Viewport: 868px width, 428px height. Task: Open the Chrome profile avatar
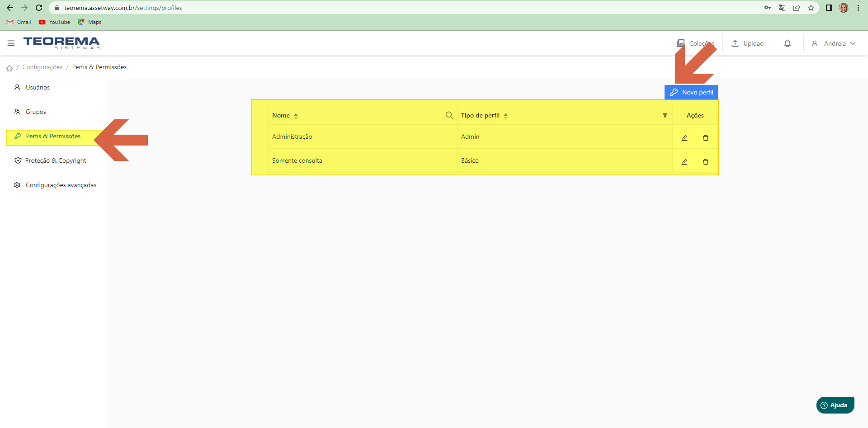(844, 8)
